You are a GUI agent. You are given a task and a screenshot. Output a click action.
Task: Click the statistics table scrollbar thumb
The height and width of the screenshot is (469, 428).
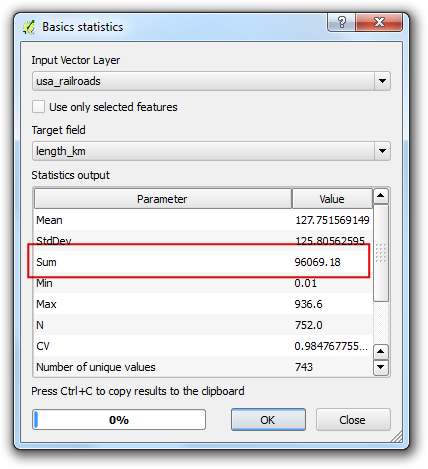pos(381,253)
